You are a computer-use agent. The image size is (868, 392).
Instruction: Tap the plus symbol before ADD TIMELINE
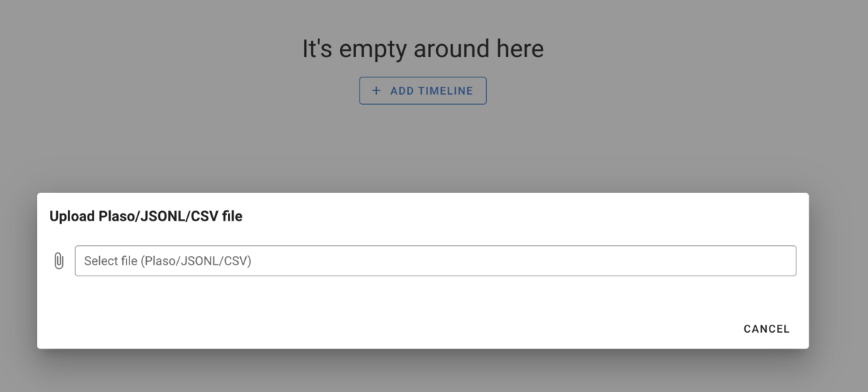[376, 91]
